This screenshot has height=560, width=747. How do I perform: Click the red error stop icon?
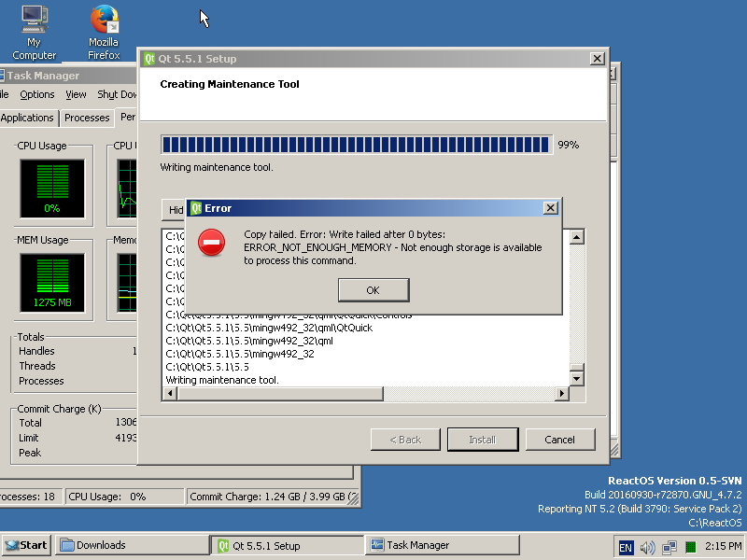(x=212, y=243)
